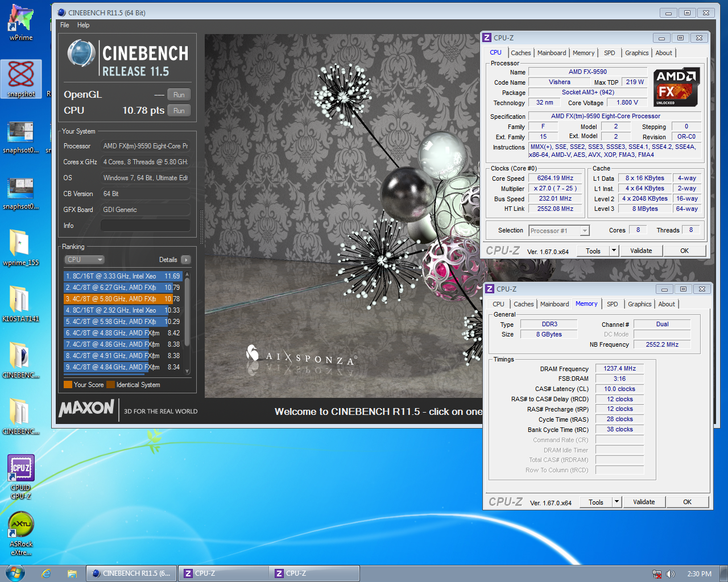Select ranking row 5 at 5.98 GHz
The height and width of the screenshot is (582, 728).
pyautogui.click(x=123, y=322)
